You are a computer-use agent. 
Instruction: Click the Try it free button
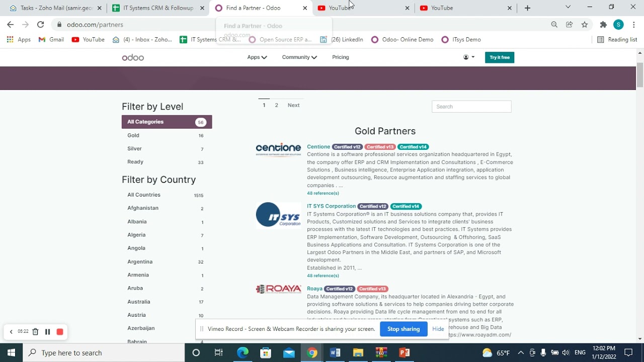500,57
